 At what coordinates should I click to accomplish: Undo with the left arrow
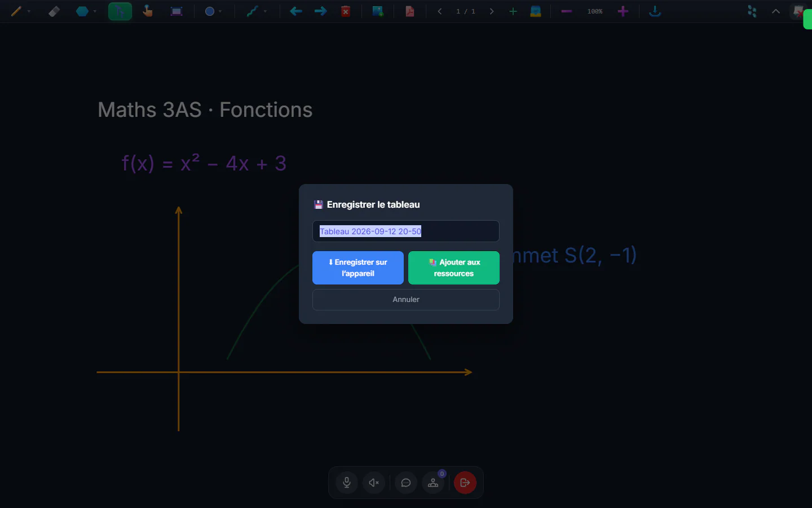point(296,11)
